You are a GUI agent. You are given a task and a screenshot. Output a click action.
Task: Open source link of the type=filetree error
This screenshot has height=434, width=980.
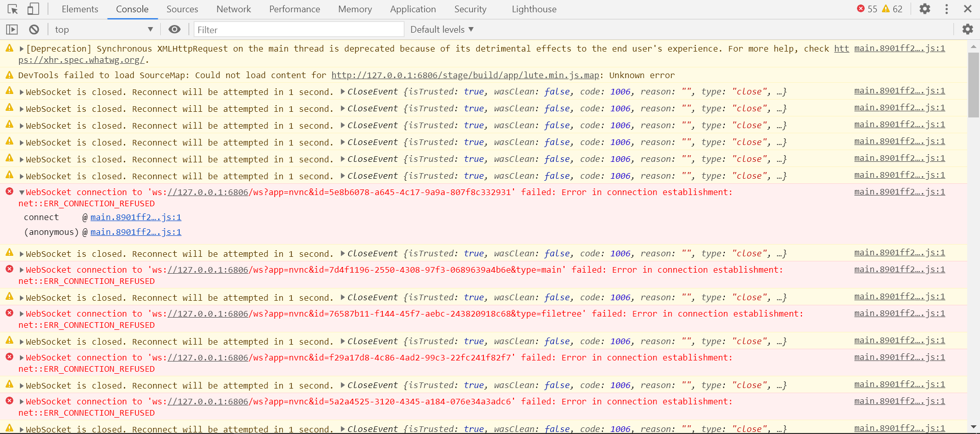[x=899, y=313]
